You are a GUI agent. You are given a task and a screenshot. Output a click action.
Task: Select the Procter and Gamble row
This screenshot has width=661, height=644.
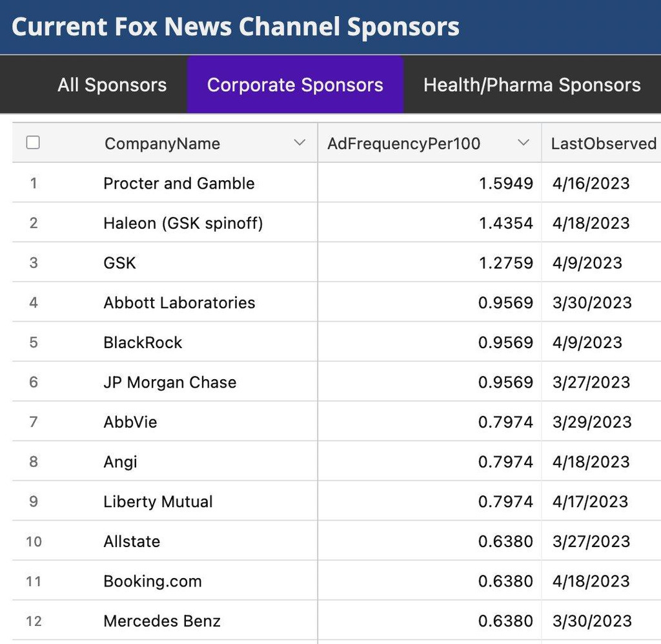tap(179, 183)
